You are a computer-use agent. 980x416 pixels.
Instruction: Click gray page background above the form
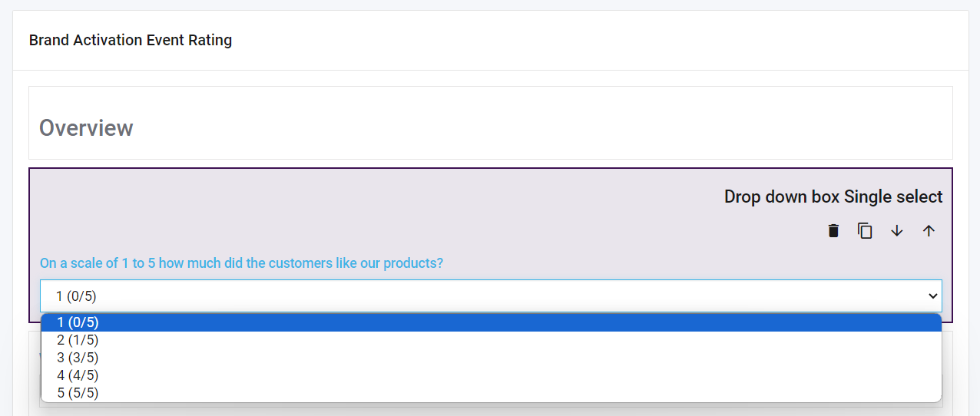point(490,5)
